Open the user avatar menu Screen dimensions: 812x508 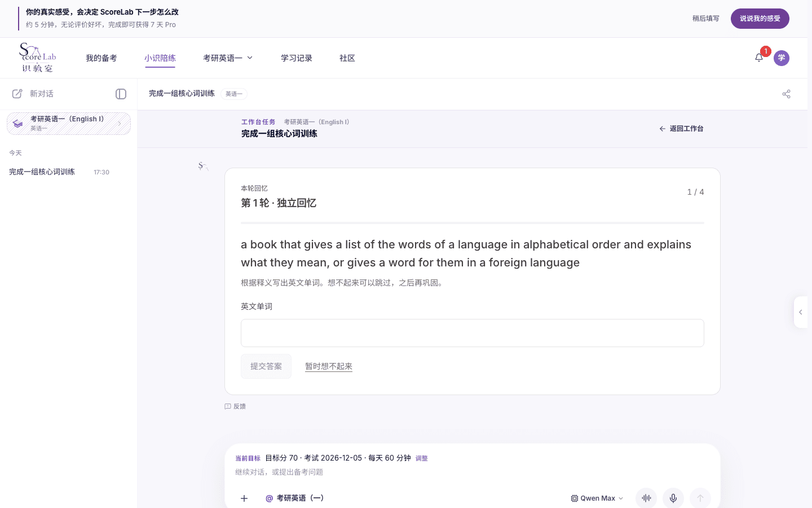pos(782,58)
